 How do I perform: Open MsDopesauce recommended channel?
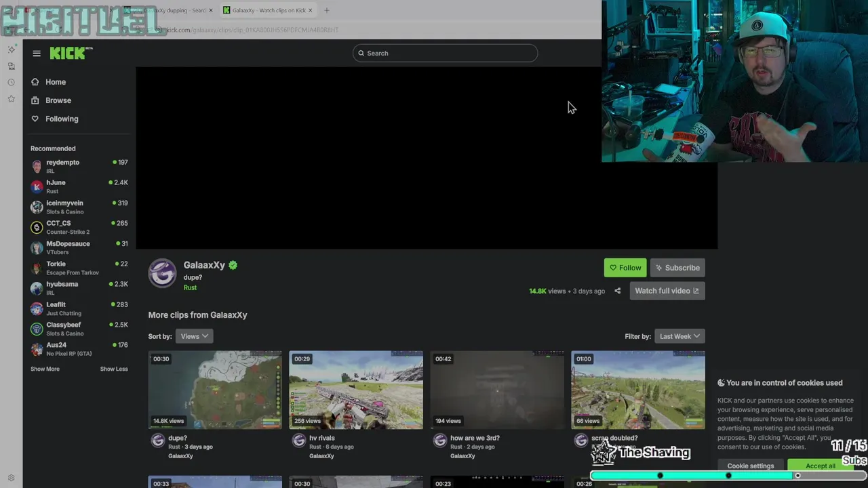click(79, 247)
